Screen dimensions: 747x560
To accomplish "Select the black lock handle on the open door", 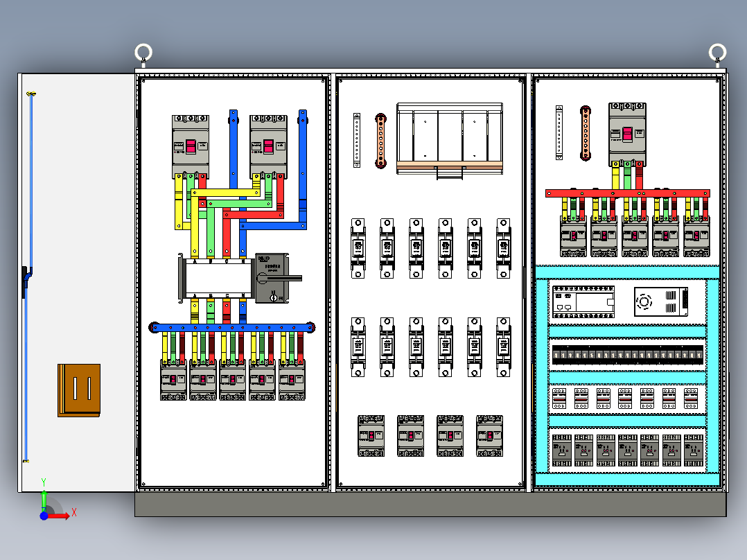I will (25, 281).
